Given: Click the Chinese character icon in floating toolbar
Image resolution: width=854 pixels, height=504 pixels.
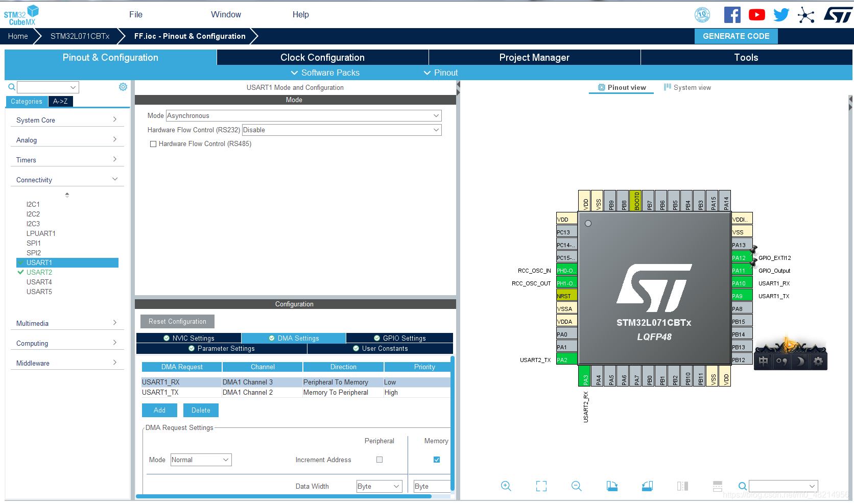Looking at the screenshot, I should [763, 362].
